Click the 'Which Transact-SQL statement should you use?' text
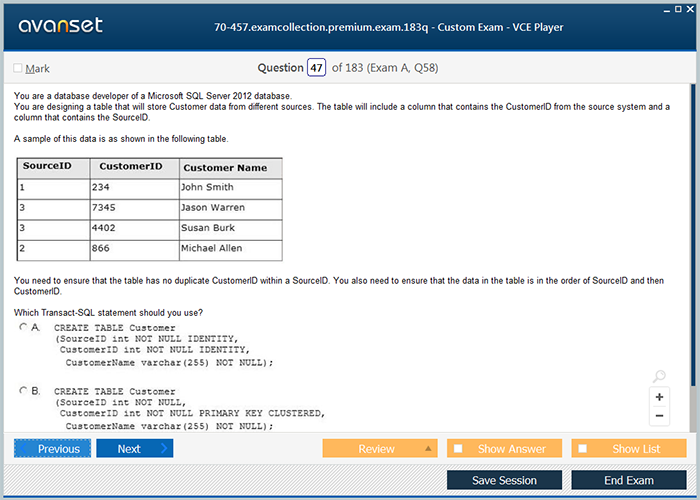Screen dimensions: 700x500 click(x=108, y=312)
